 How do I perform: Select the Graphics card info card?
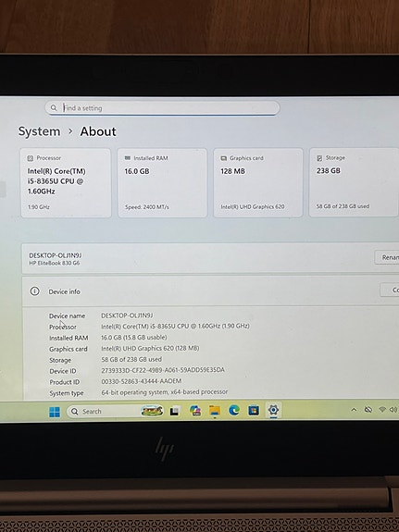pos(258,182)
